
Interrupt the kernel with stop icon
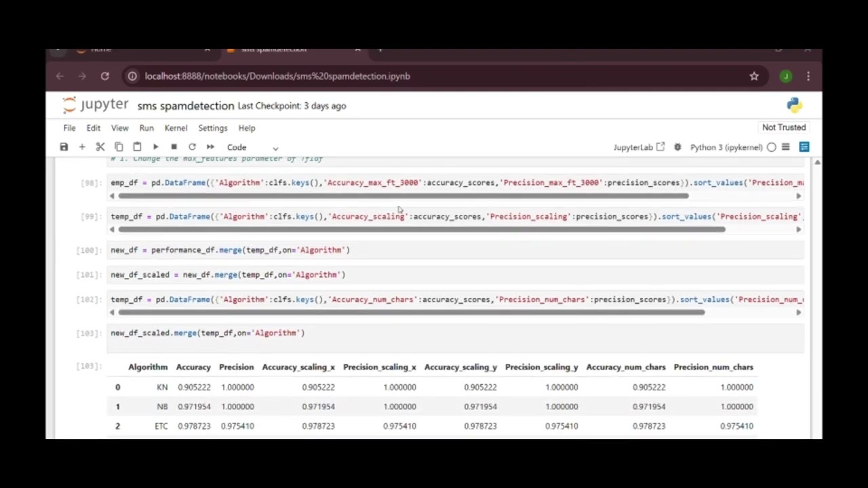(x=174, y=147)
